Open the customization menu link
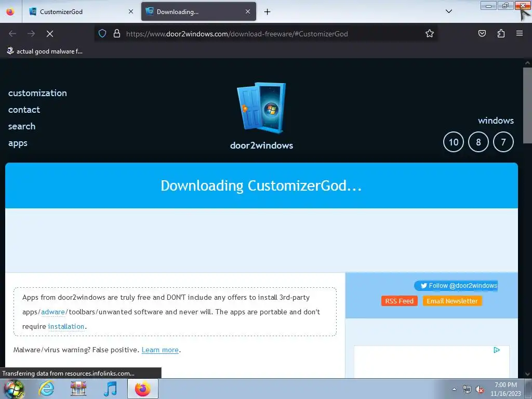Image resolution: width=532 pixels, height=399 pixels. [37, 93]
